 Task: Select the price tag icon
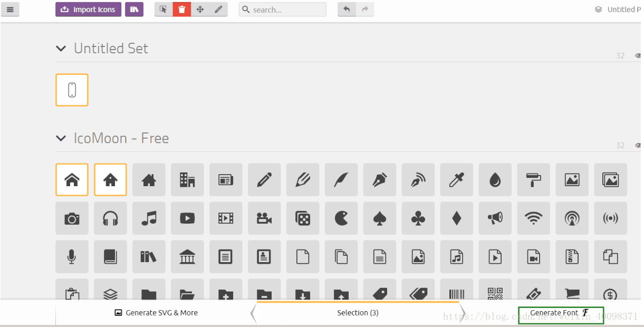(x=380, y=289)
